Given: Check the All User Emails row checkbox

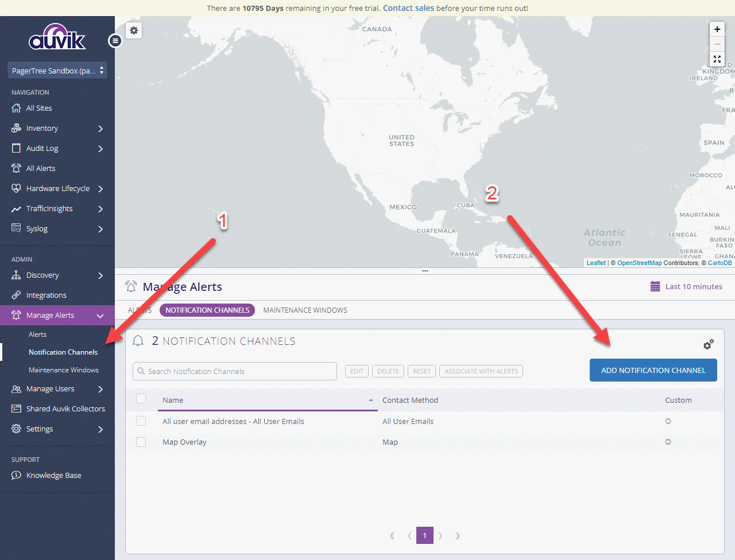Looking at the screenshot, I should coord(141,421).
